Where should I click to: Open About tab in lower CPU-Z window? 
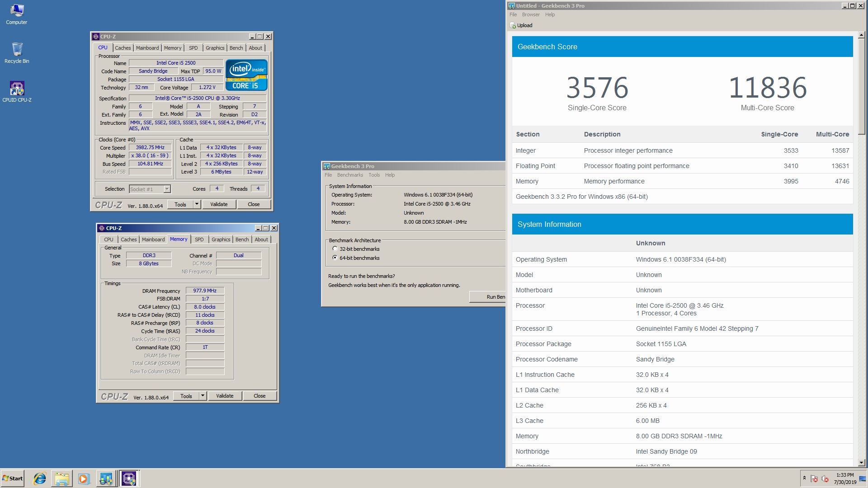point(261,239)
